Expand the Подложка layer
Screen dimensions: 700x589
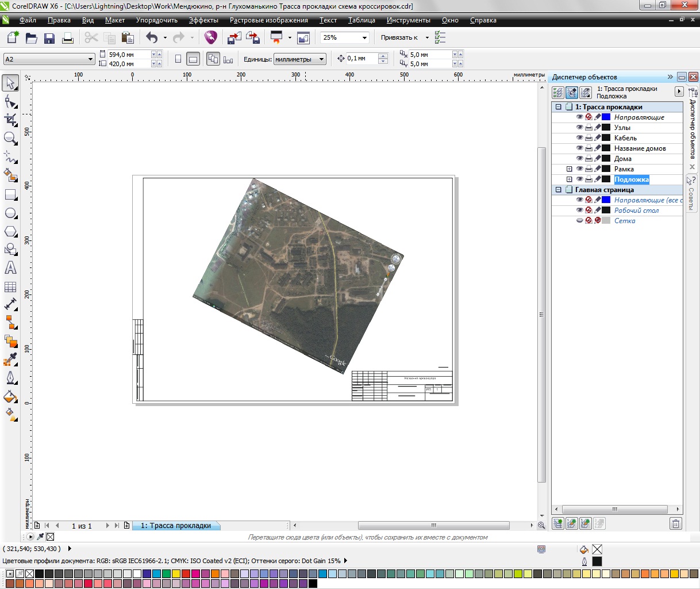point(570,179)
